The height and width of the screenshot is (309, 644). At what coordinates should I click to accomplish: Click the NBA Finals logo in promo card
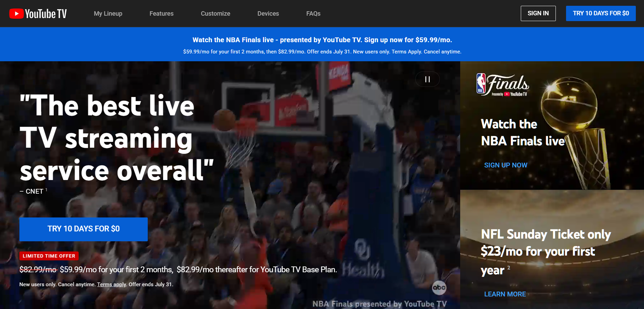pos(502,85)
